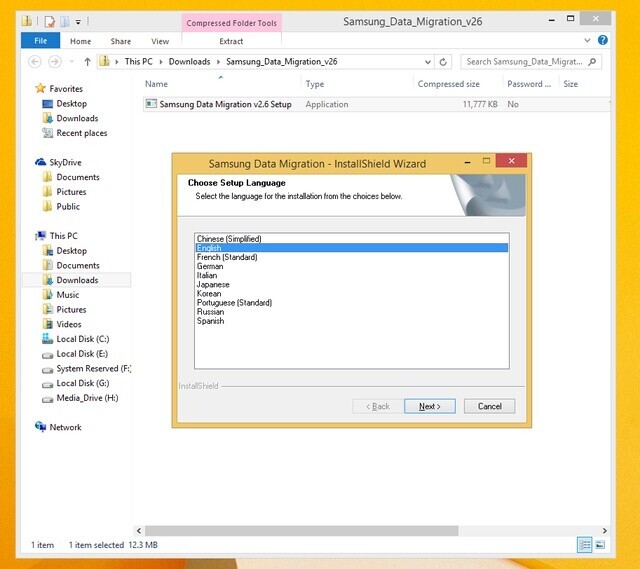Click the search magnifier icon
The width and height of the screenshot is (640, 569).
point(592,62)
